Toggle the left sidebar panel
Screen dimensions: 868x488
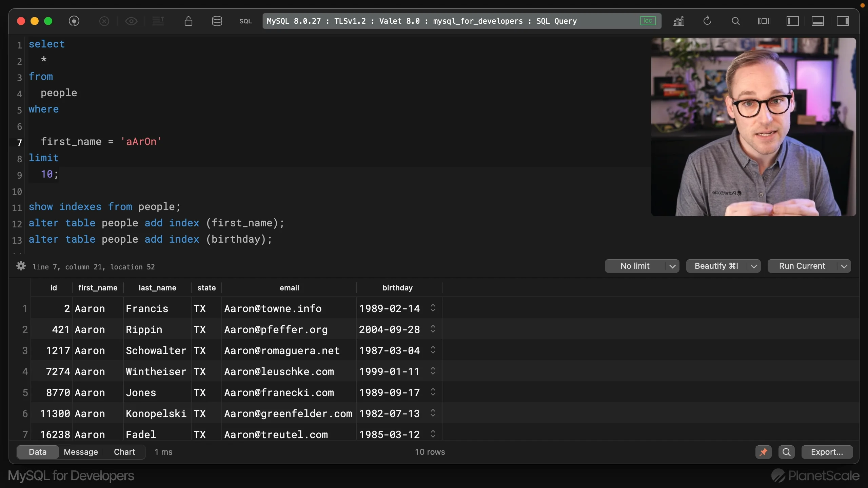tap(792, 21)
